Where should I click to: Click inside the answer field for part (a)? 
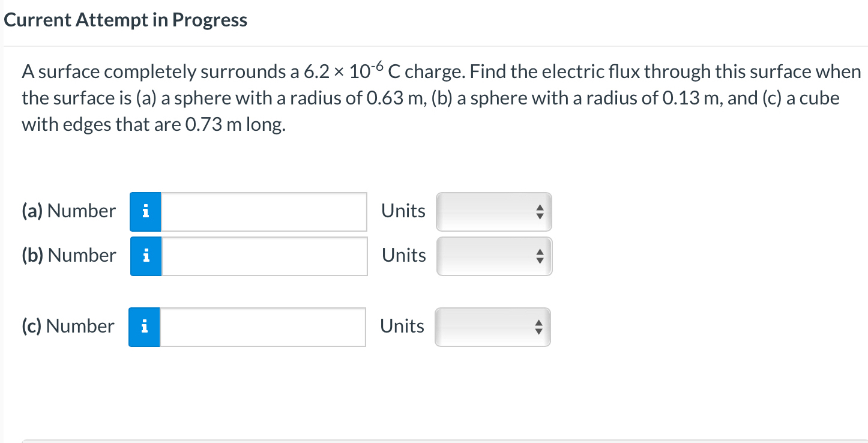264,211
